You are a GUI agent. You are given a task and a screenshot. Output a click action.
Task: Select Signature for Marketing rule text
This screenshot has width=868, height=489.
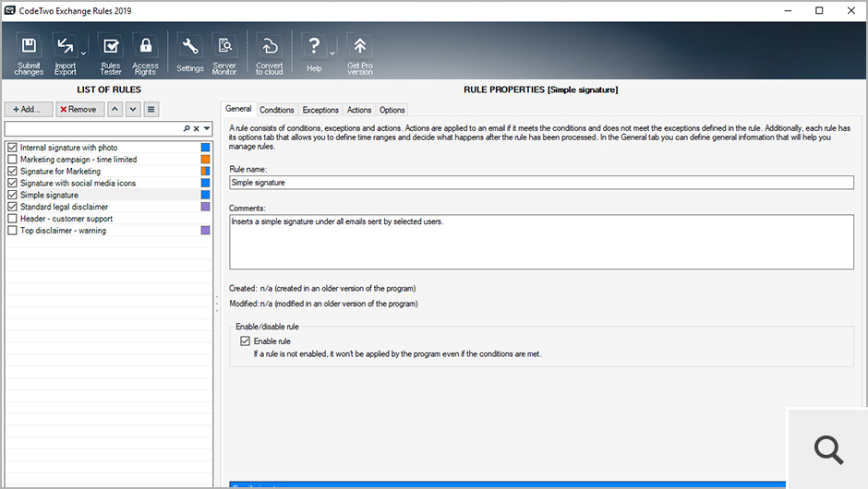(60, 172)
